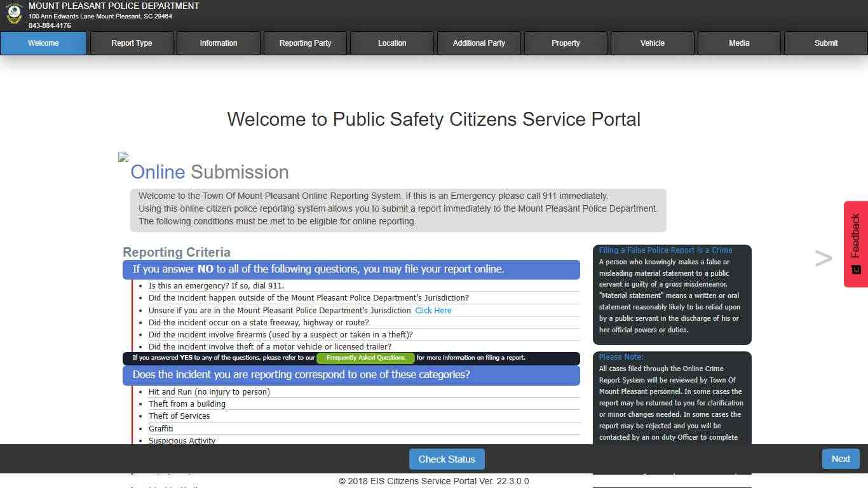Viewport: 868px width, 488px height.
Task: Open the Feedback sidebar tab
Action: (855, 243)
